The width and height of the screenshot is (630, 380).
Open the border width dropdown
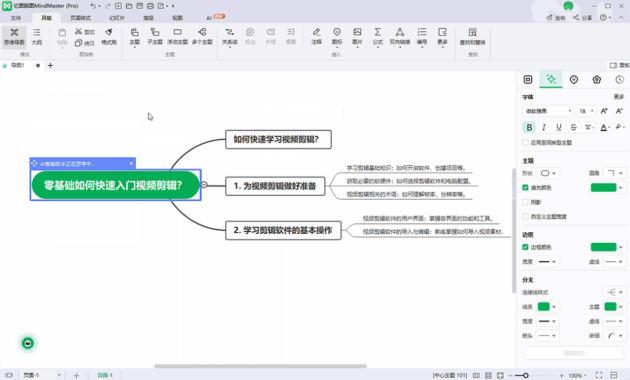pyautogui.click(x=547, y=262)
